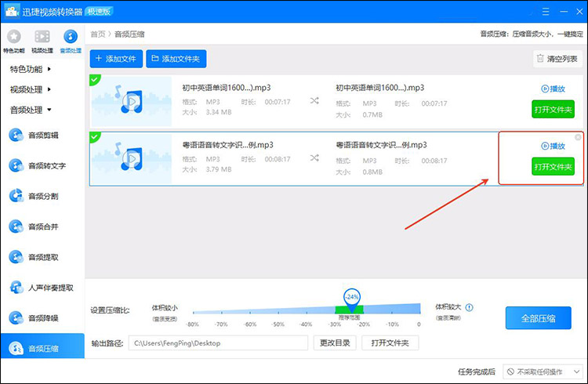The width and height of the screenshot is (588, 384).
Task: Click 添加文件 button
Action: (x=116, y=59)
